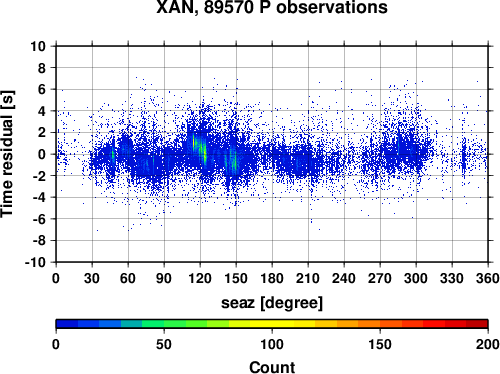The height and width of the screenshot is (374, 500).
Task: Click the 180 tick label on x-axis
Action: [x=272, y=278]
